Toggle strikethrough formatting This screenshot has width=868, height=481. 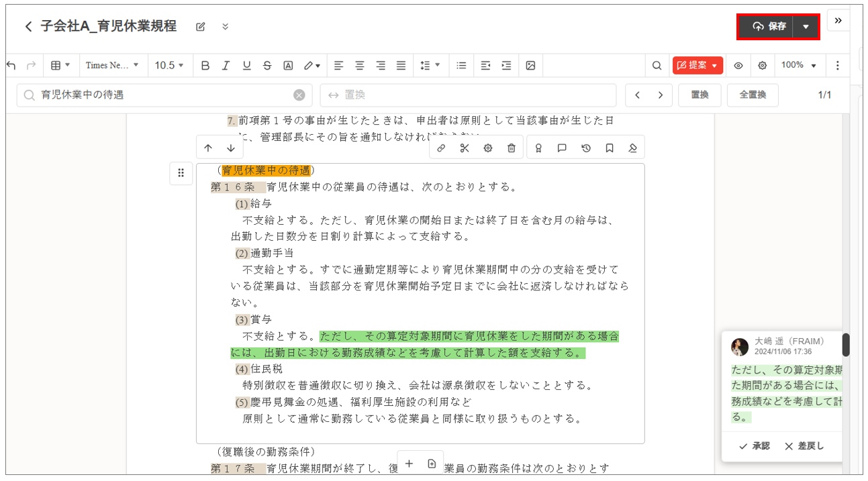267,65
